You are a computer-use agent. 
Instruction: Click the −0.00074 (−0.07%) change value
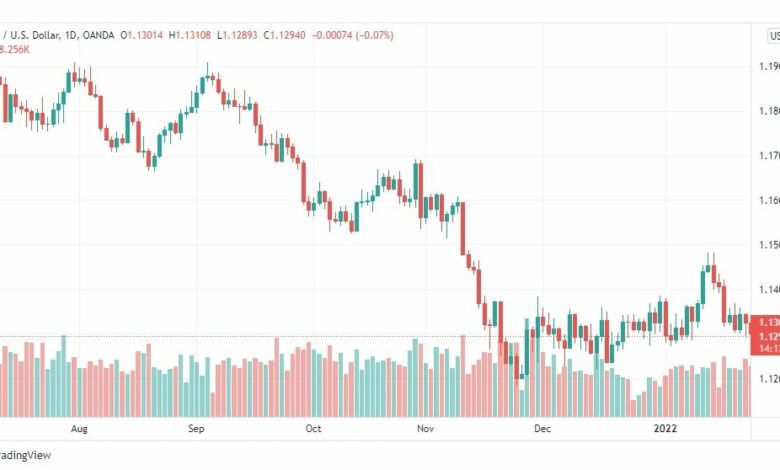pos(353,35)
